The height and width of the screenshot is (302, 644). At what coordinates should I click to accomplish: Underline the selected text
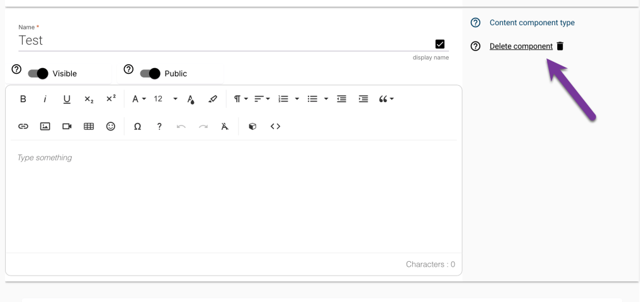[67, 99]
